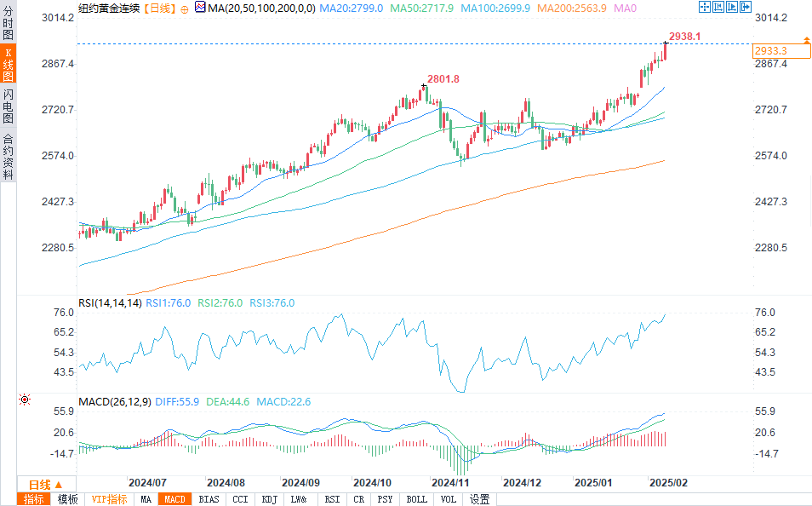Click the VIP指标 button
812x506 pixels.
point(109,499)
